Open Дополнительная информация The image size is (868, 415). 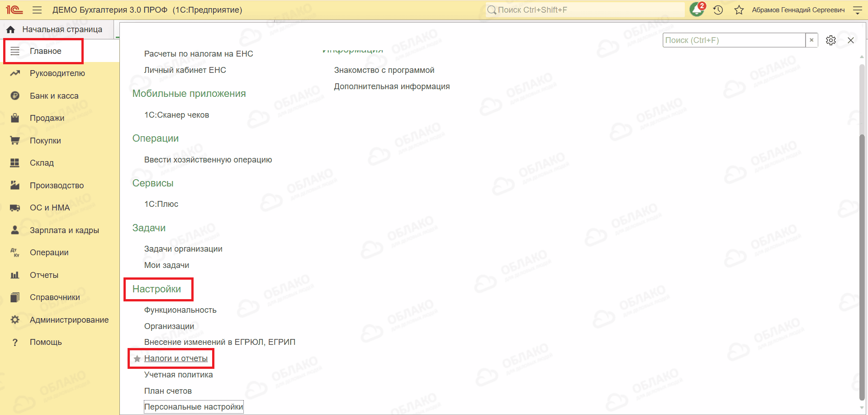tap(392, 86)
